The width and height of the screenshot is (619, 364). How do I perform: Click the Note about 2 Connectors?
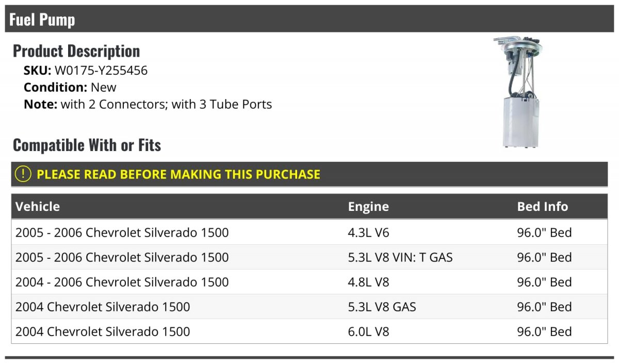pyautogui.click(x=148, y=104)
